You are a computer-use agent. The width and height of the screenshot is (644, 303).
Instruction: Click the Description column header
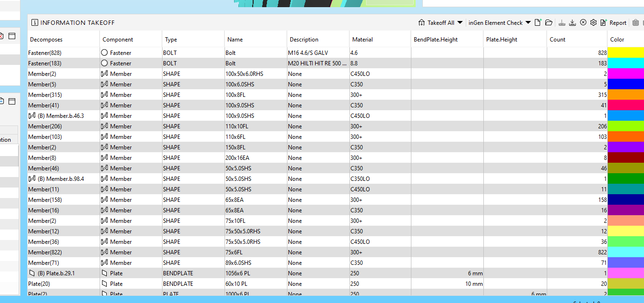[x=318, y=40]
